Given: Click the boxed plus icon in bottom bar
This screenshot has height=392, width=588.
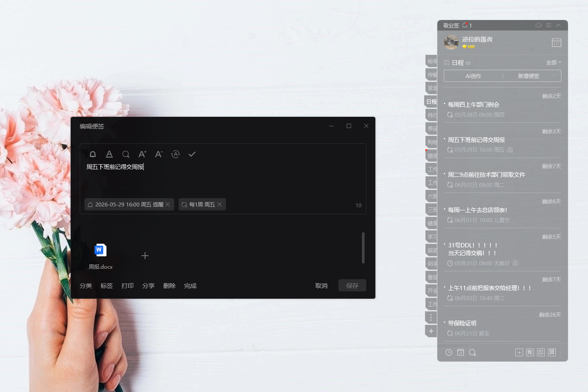Looking at the screenshot, I should click(519, 352).
